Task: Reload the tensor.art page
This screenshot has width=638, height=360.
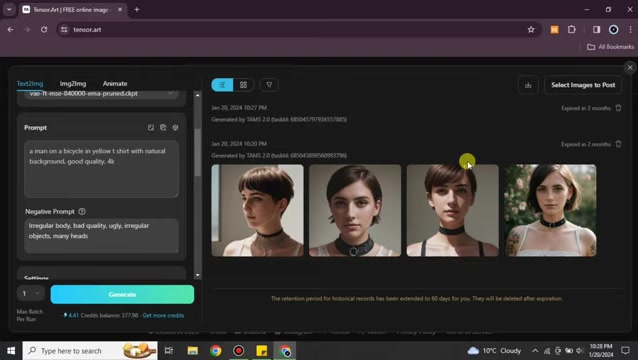Action: (44, 29)
